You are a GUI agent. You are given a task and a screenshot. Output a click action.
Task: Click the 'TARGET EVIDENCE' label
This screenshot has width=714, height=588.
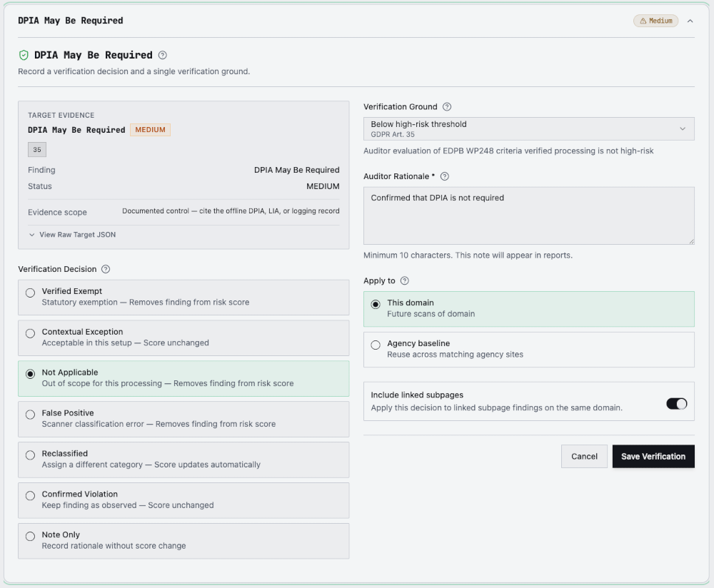pyautogui.click(x=61, y=115)
